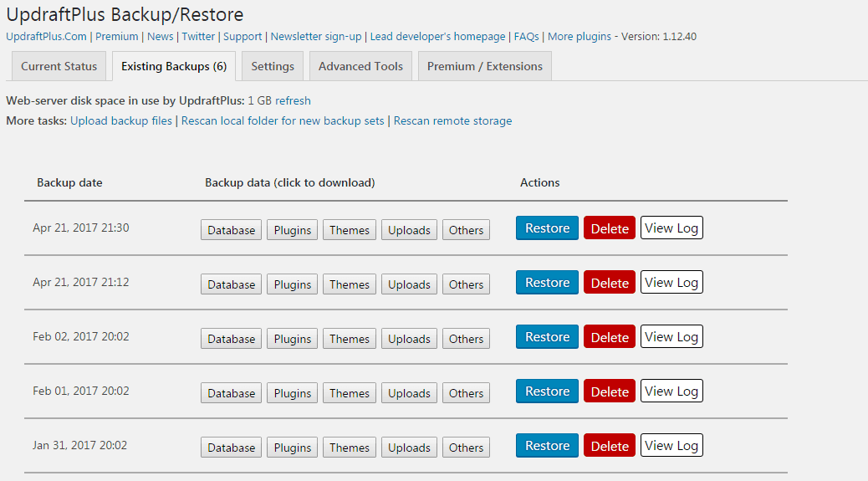868x481 pixels.
Task: View Log for Jan 31 backup
Action: pos(671,445)
